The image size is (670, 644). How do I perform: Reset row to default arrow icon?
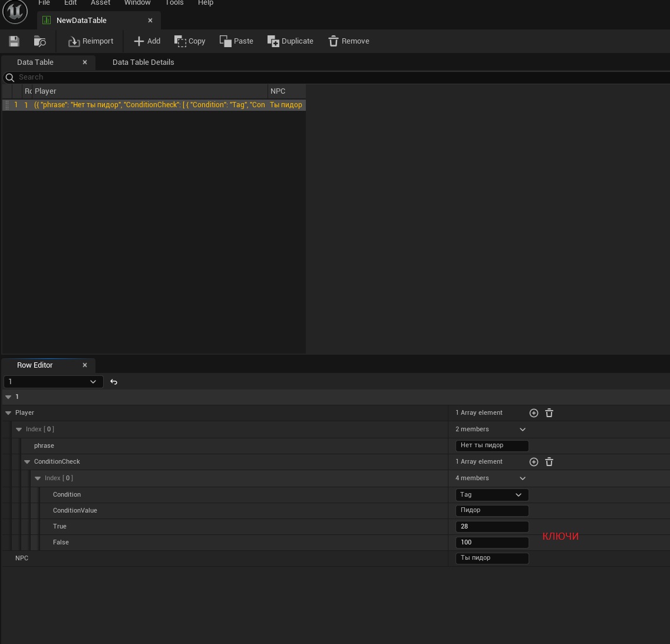(x=114, y=382)
